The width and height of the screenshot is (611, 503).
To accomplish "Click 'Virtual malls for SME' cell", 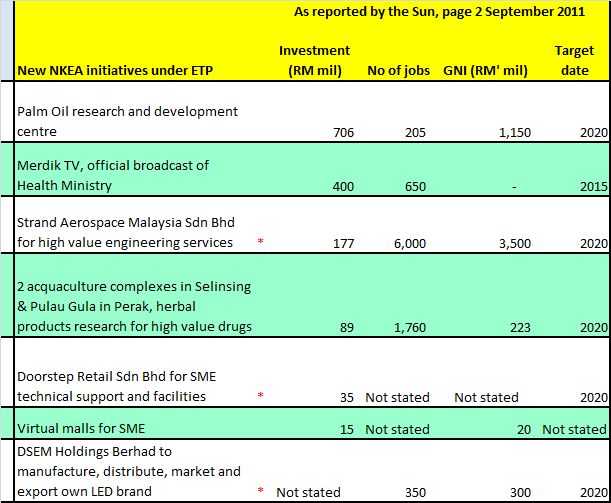I will click(x=81, y=429).
